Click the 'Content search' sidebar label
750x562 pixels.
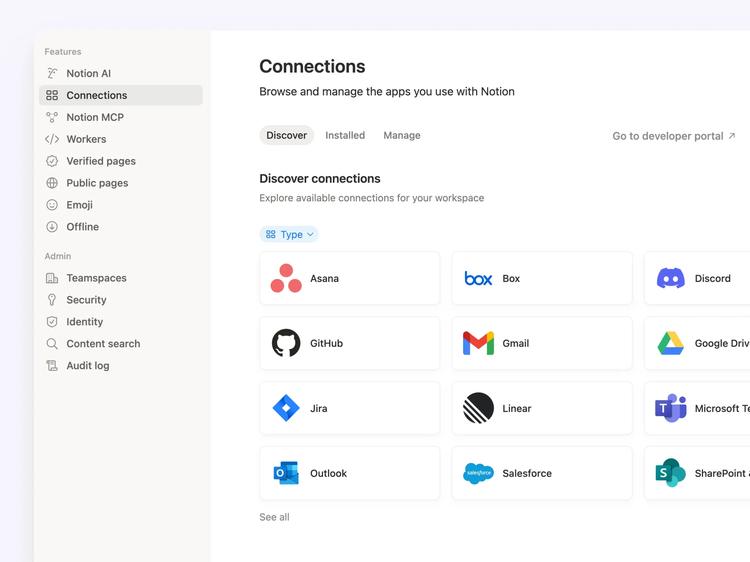[103, 343]
